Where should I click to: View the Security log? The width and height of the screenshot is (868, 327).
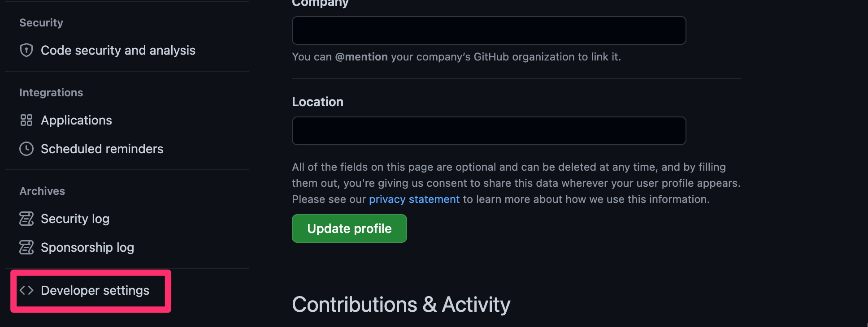pos(75,219)
